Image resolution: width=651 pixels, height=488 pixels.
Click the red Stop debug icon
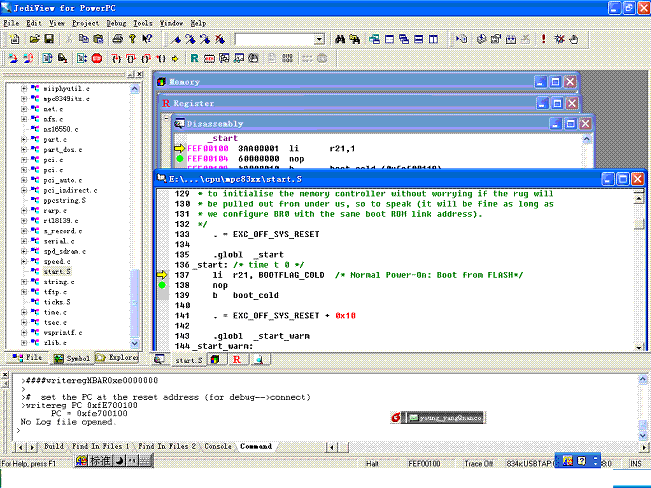[97, 58]
